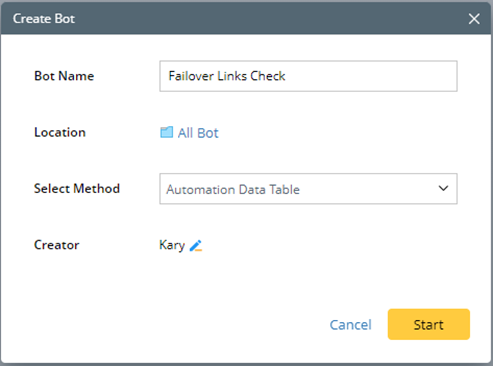493x366 pixels.
Task: Click empty space inside the Bot Name box
Action: pos(370,76)
